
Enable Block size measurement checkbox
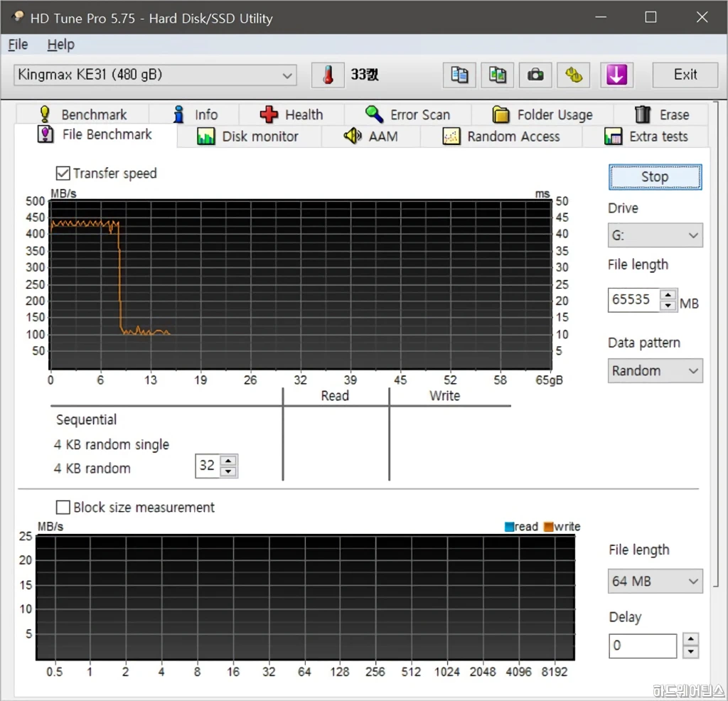pos(63,507)
